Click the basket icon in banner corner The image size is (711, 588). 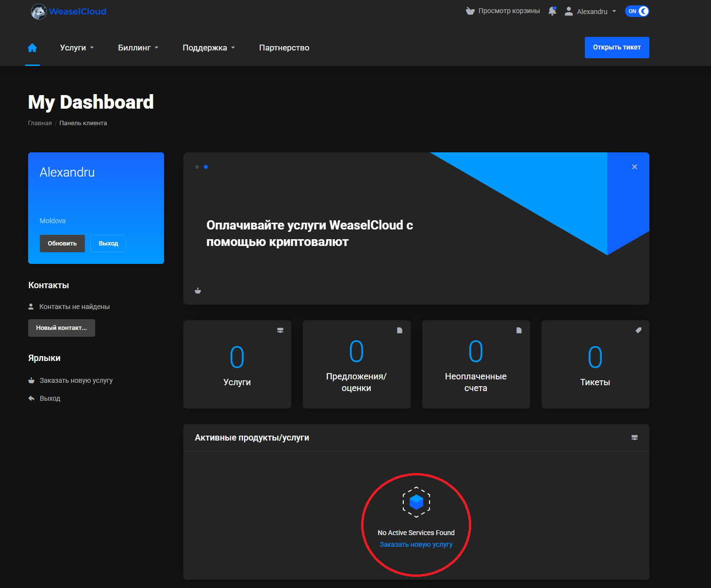[198, 291]
